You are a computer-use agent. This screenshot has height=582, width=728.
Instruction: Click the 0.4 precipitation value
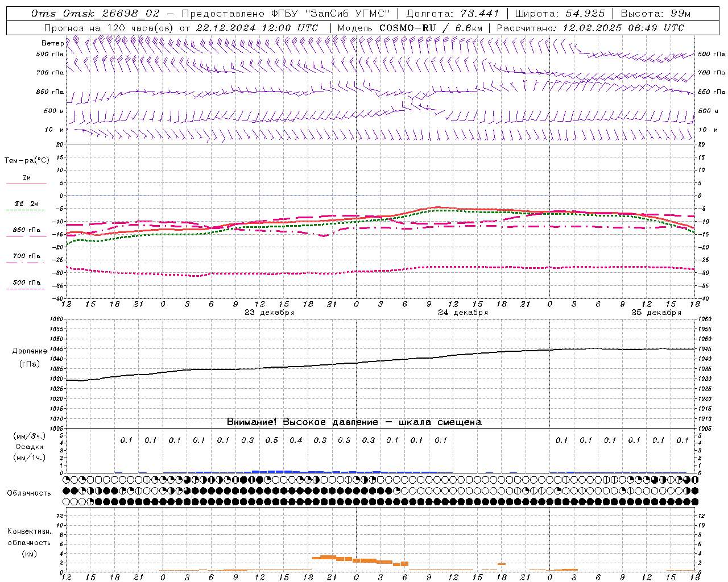click(x=296, y=440)
